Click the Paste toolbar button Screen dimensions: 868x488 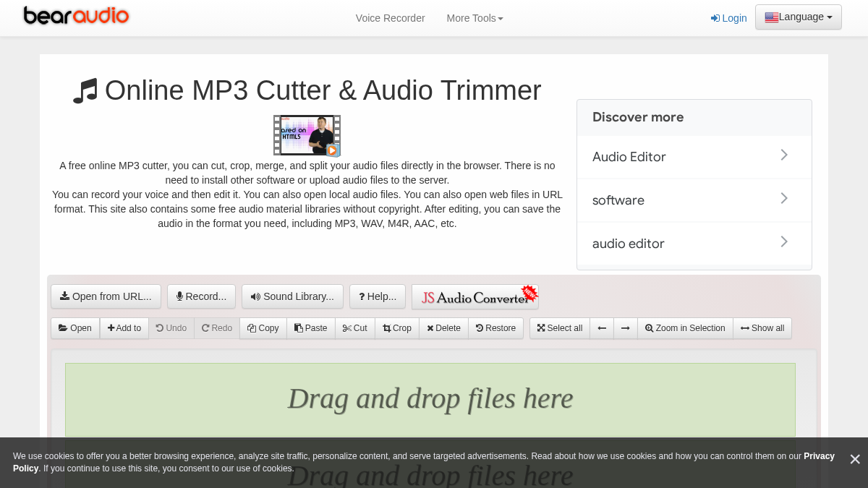tap(311, 328)
